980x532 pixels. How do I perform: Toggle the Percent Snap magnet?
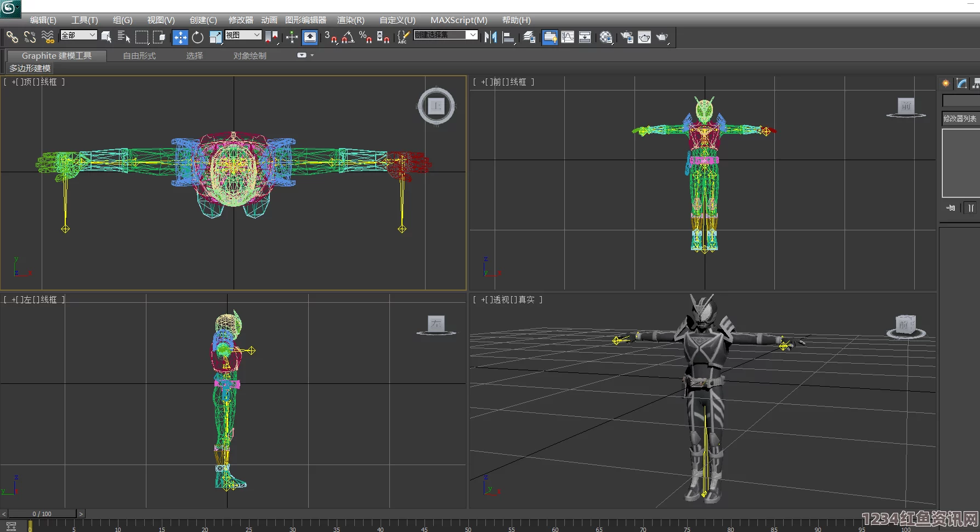tap(365, 37)
